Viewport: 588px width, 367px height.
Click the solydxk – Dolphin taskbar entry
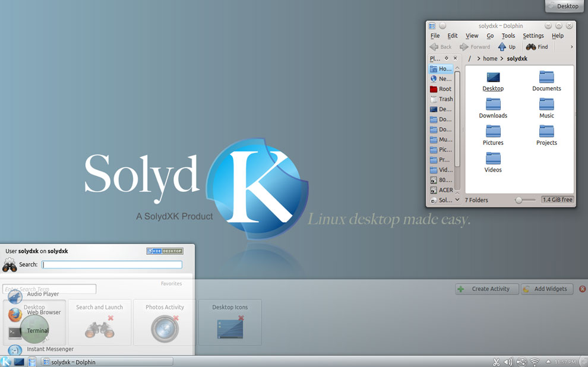[107, 362]
